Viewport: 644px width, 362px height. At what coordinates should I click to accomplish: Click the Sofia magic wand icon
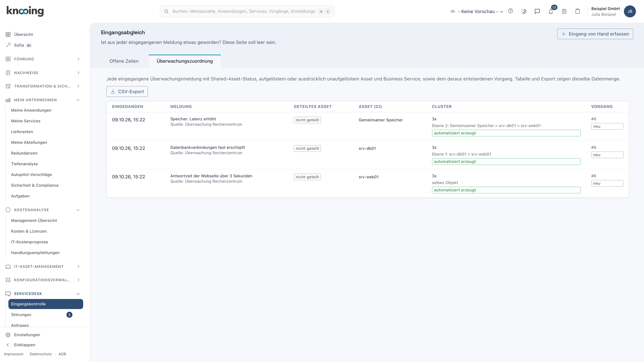point(8,45)
